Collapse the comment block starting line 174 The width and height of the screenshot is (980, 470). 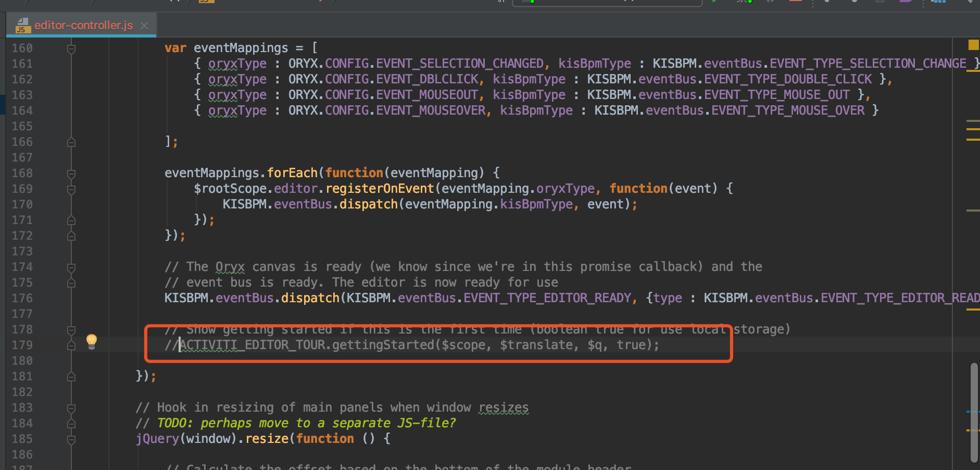(x=71, y=267)
